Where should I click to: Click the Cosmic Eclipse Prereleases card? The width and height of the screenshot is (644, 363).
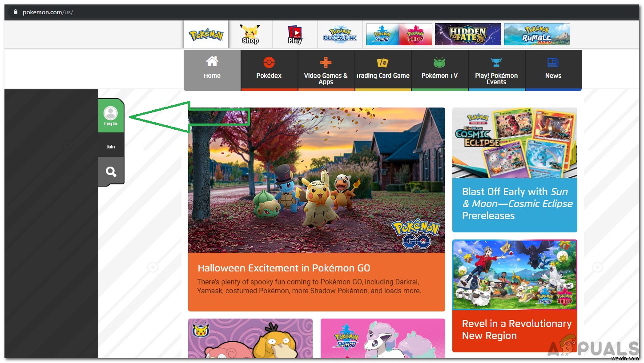(514, 203)
